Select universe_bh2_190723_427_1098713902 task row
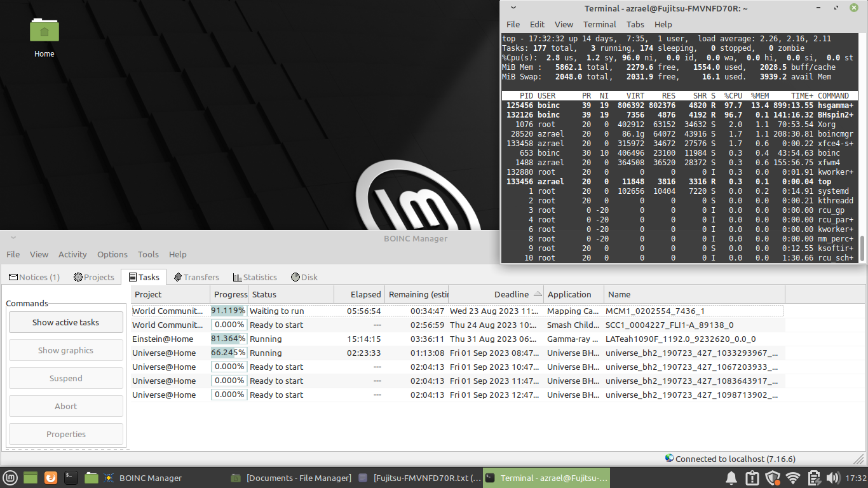The height and width of the screenshot is (488, 868). [x=458, y=395]
